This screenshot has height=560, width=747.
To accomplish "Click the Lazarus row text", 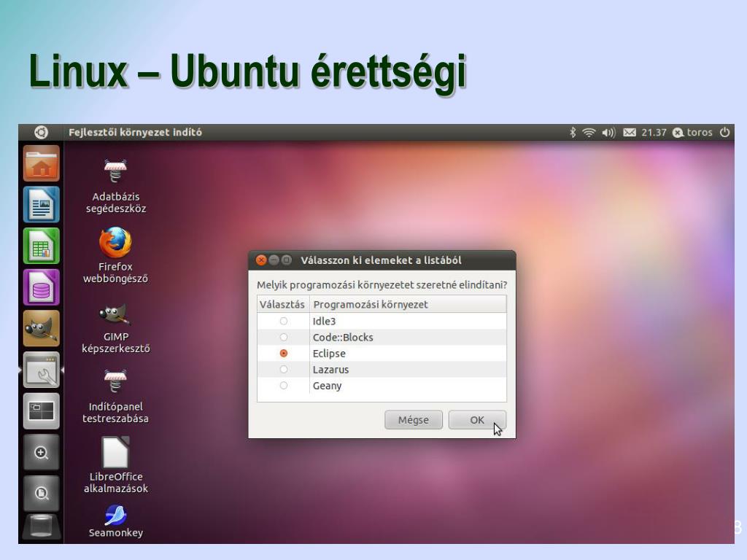I will coord(330,370).
